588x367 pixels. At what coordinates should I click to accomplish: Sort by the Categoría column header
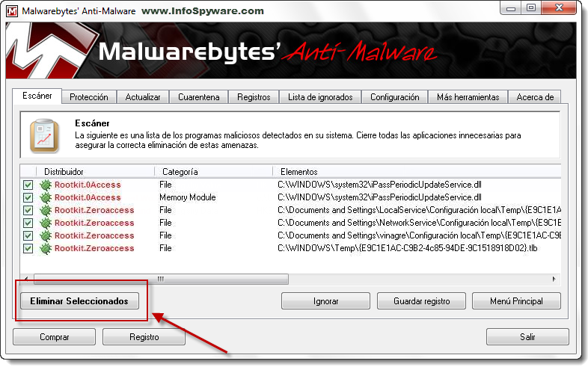pos(213,172)
